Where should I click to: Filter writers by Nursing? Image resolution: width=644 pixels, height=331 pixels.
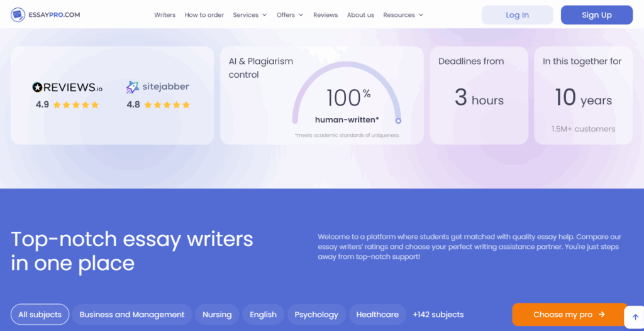[217, 315]
